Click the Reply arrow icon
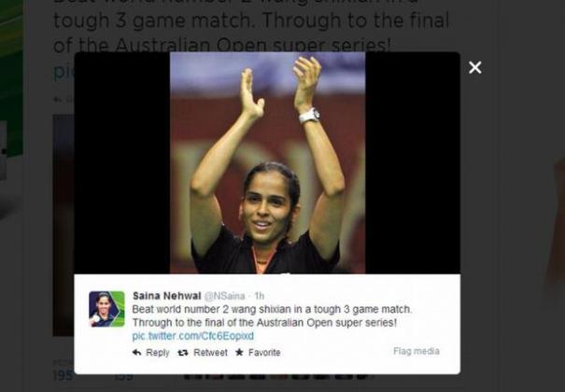This screenshot has height=392, width=565. click(x=136, y=352)
